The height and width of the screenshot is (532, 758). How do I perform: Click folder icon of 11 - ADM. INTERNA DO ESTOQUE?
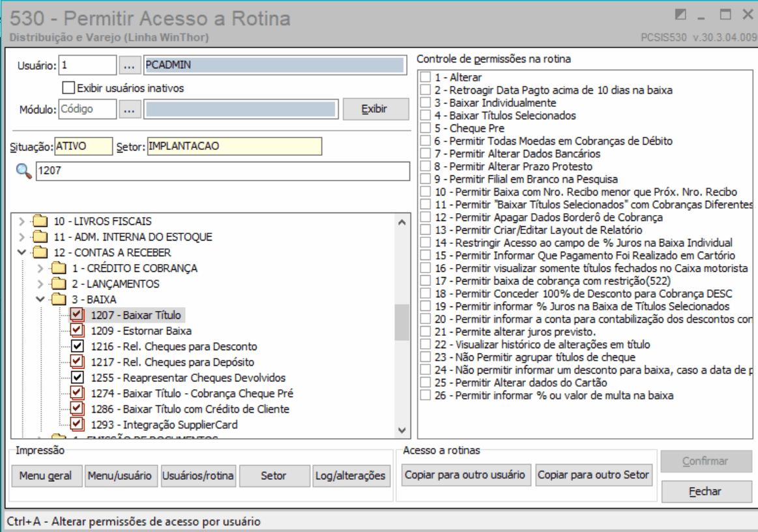(40, 237)
